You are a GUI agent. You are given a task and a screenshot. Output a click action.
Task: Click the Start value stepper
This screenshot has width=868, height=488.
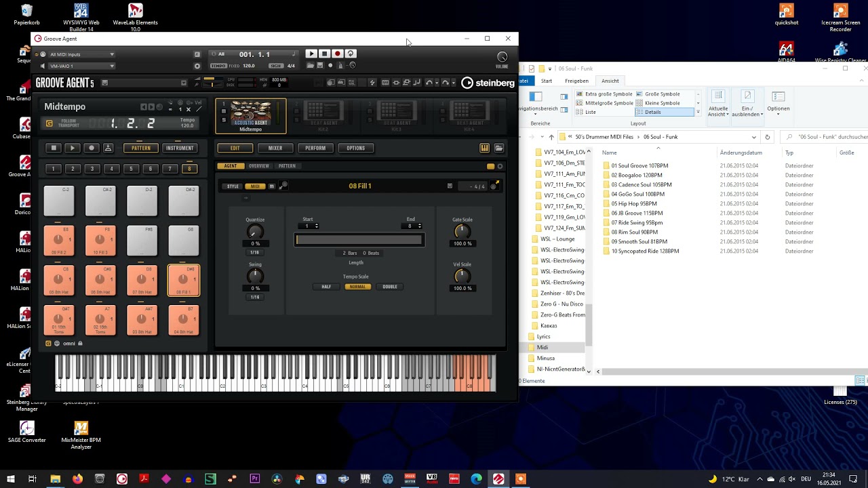[x=316, y=226]
